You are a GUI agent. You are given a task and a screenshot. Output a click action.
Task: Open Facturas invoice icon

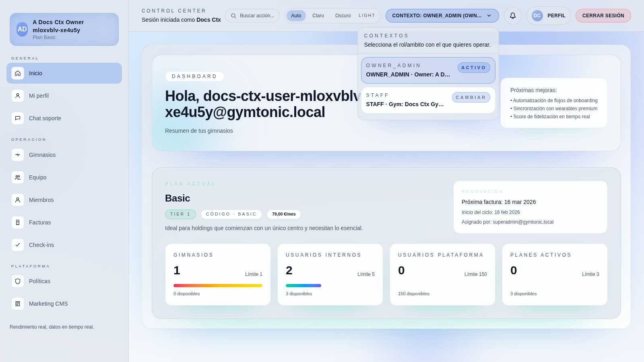point(18,222)
